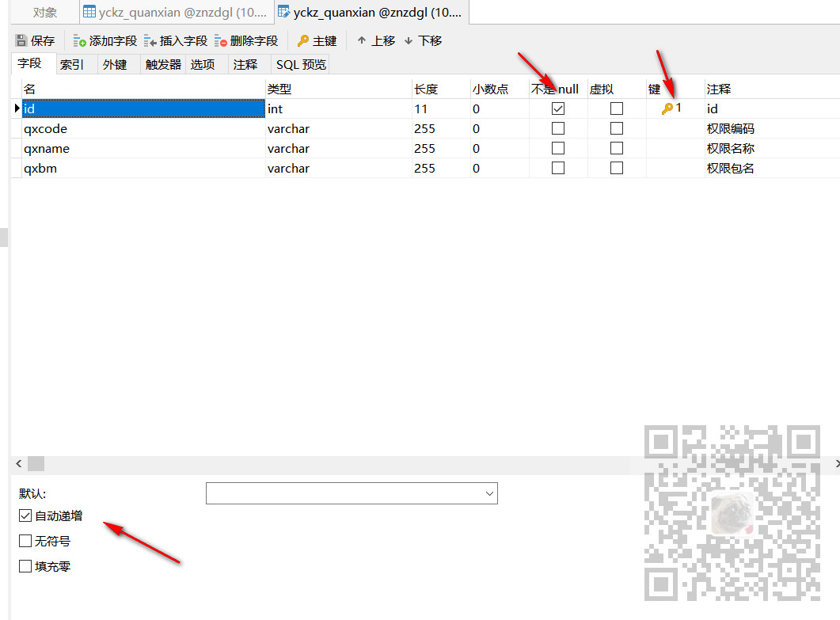840x620 pixels.
Task: Toggle 不是 null checkbox for qxcode row
Action: pos(557,128)
